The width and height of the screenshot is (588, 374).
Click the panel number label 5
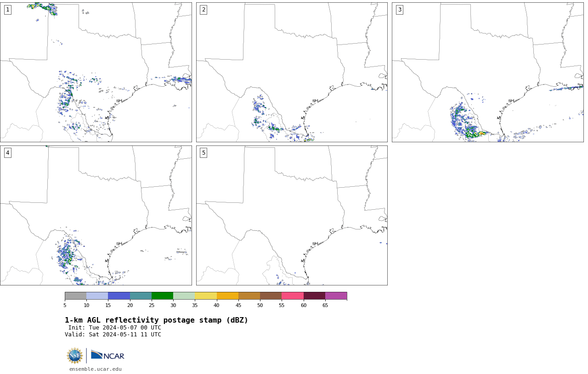(204, 153)
